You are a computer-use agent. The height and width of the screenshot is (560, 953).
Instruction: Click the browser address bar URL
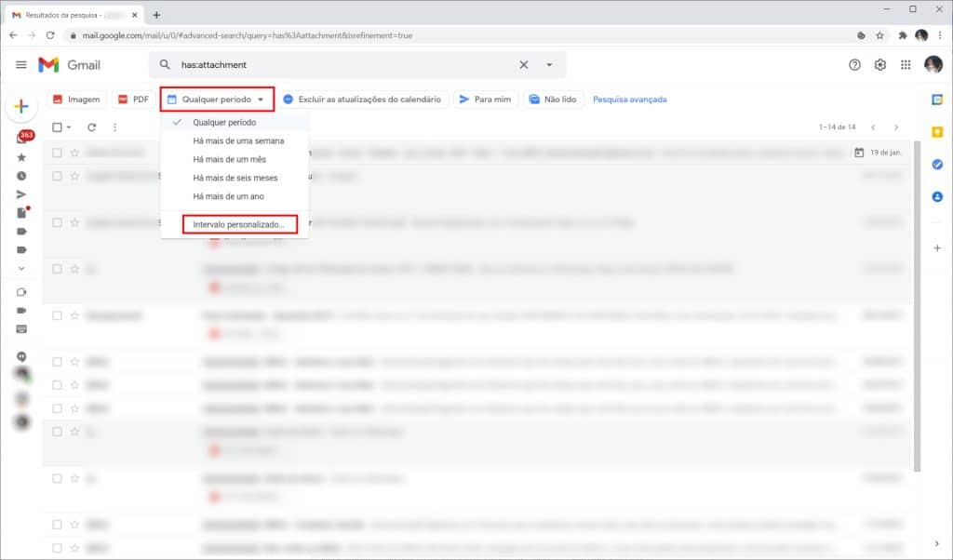coord(248,36)
